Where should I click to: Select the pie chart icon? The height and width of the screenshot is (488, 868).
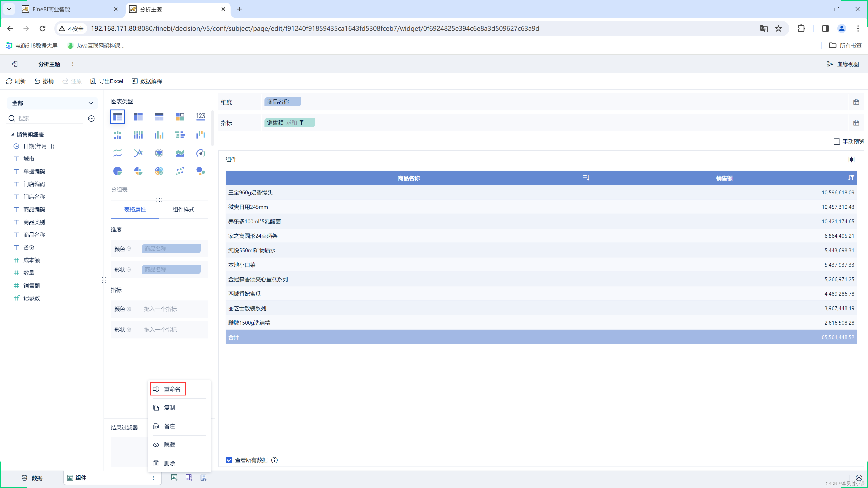point(118,171)
